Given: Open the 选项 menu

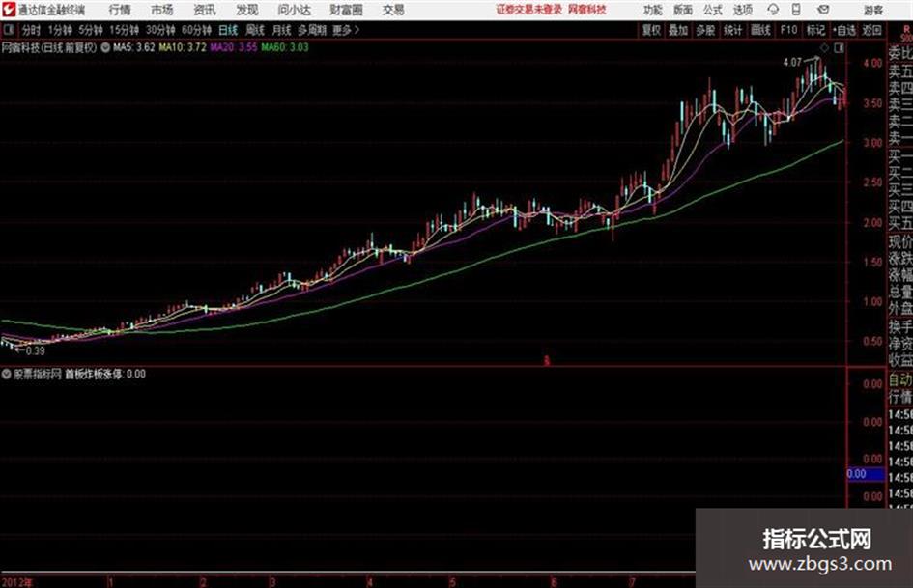Looking at the screenshot, I should [x=743, y=10].
